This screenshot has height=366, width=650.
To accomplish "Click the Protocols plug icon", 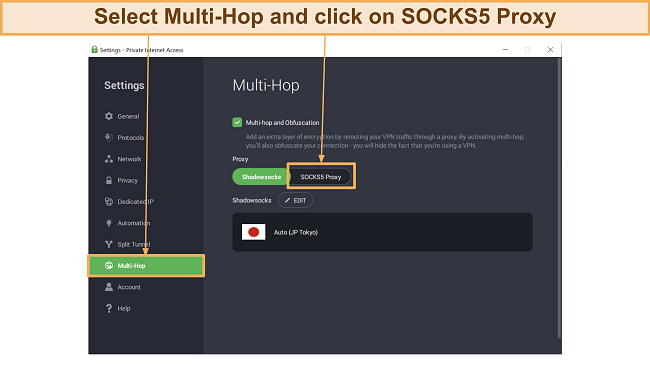I will point(109,138).
